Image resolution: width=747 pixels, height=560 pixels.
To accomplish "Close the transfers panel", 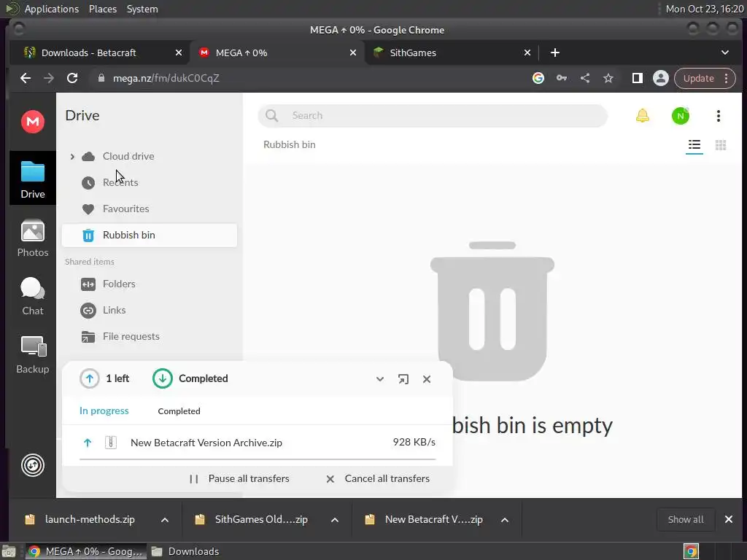I will click(x=426, y=379).
